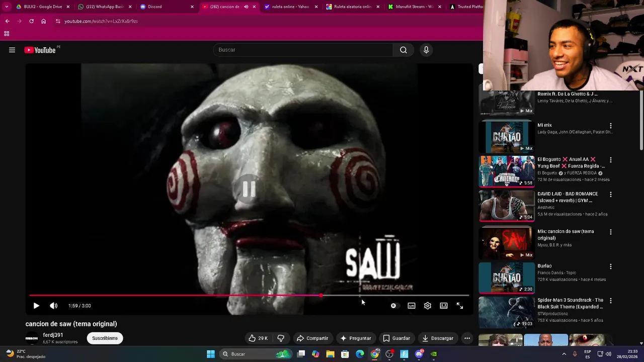Click the youtube.com address bar URL
This screenshot has height=362, width=644.
point(101,21)
